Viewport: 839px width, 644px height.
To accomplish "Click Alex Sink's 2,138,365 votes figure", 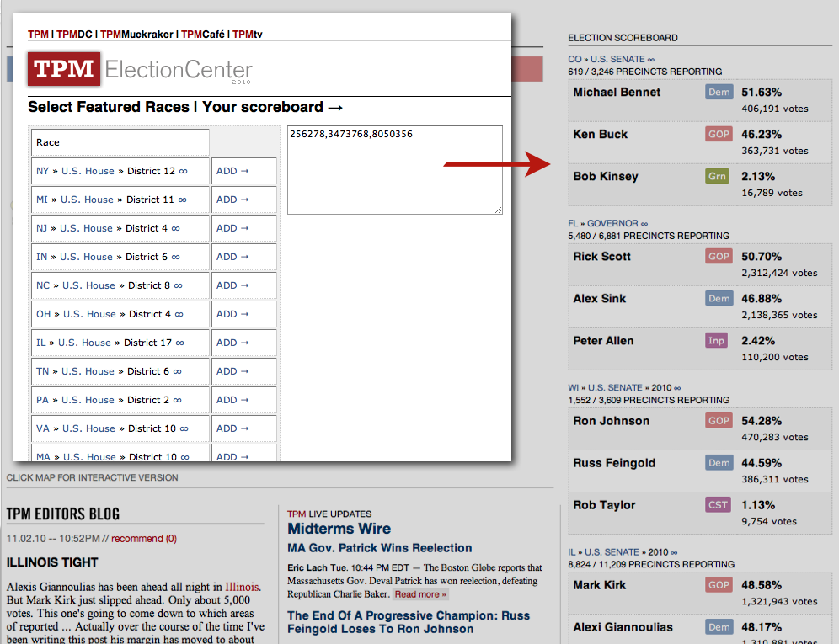I will [779, 315].
